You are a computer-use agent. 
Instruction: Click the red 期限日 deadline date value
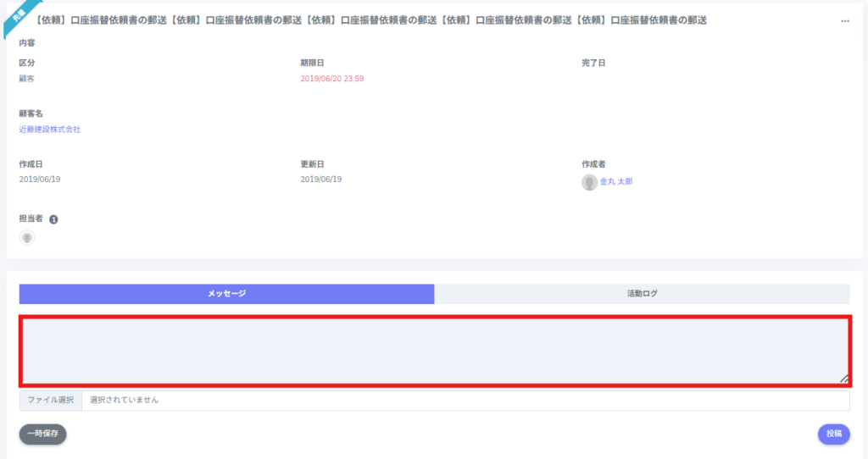tap(332, 79)
